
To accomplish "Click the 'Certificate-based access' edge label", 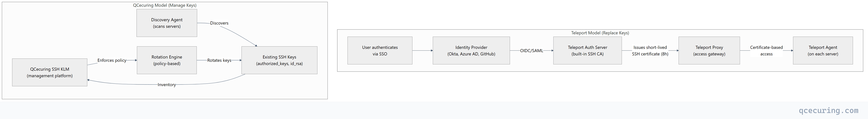I will (x=766, y=51).
